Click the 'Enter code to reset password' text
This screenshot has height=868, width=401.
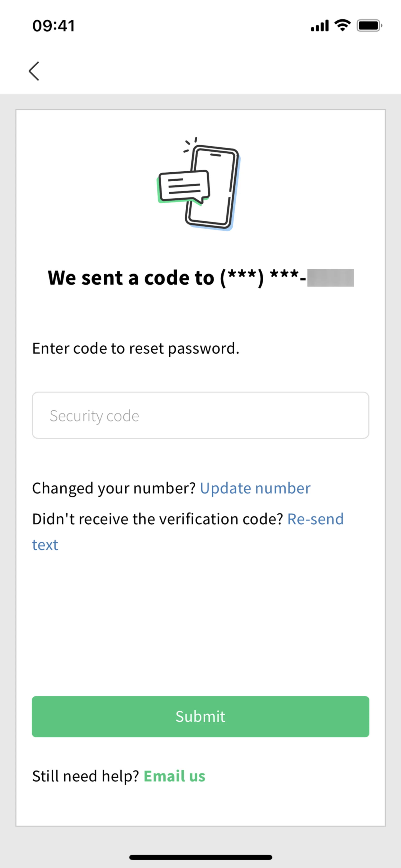pos(136,348)
